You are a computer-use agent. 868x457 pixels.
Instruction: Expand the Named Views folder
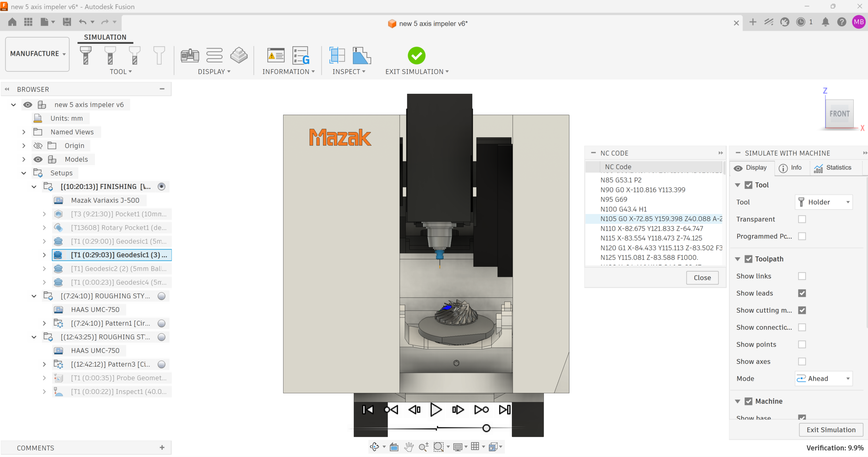click(x=24, y=132)
